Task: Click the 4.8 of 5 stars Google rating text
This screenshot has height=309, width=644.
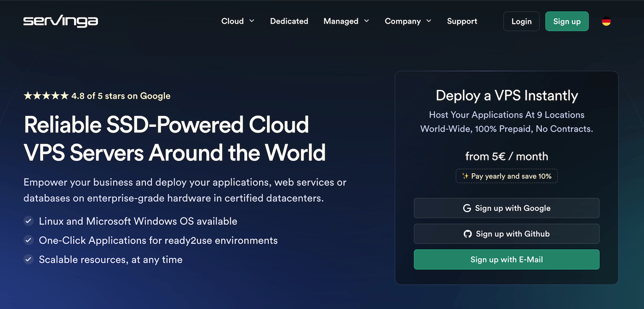Action: (x=121, y=95)
